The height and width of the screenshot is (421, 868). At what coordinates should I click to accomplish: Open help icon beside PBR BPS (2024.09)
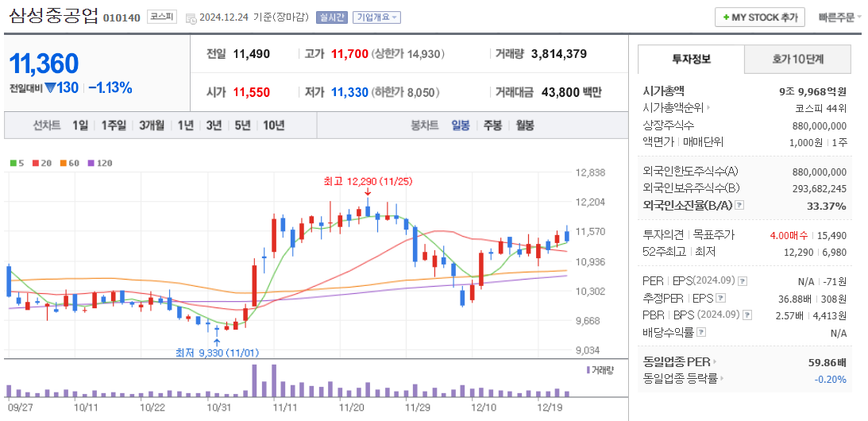coord(747,315)
